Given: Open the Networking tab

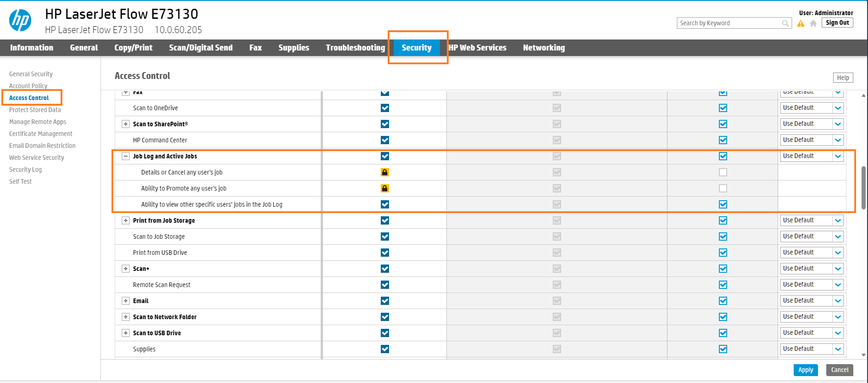Looking at the screenshot, I should [x=544, y=48].
